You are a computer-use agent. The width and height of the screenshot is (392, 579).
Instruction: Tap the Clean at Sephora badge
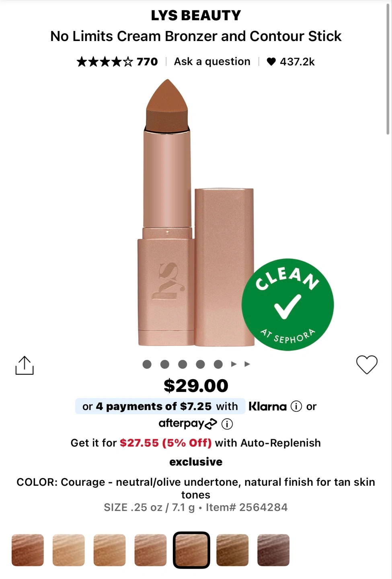(287, 304)
